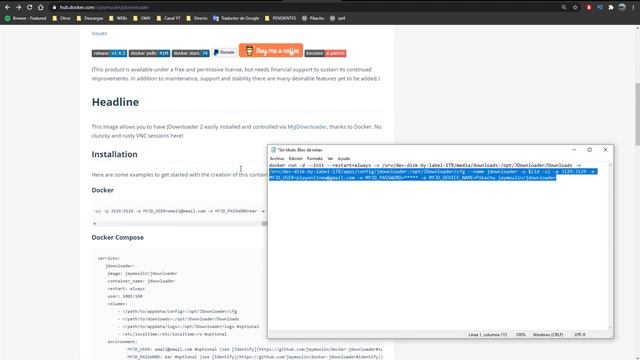Open the Traductor de Google bookmark
Image resolution: width=640 pixels, height=360 pixels.
tap(236, 18)
